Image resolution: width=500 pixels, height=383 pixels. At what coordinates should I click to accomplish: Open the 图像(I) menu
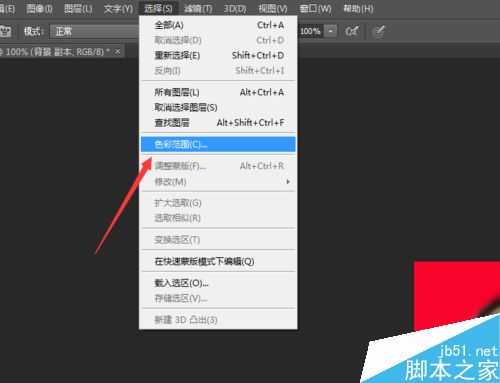tap(39, 8)
